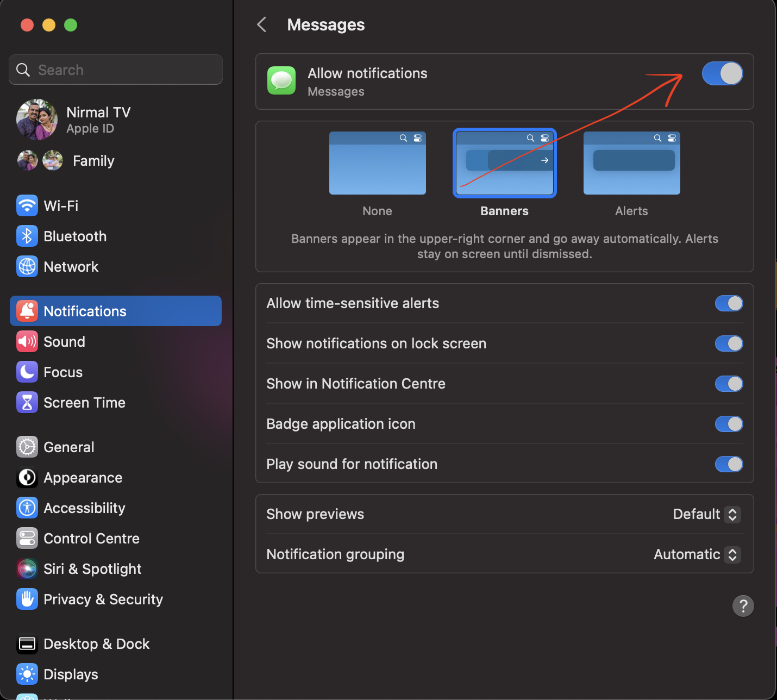777x700 pixels.
Task: Click the Control Centre label
Action: tap(92, 538)
